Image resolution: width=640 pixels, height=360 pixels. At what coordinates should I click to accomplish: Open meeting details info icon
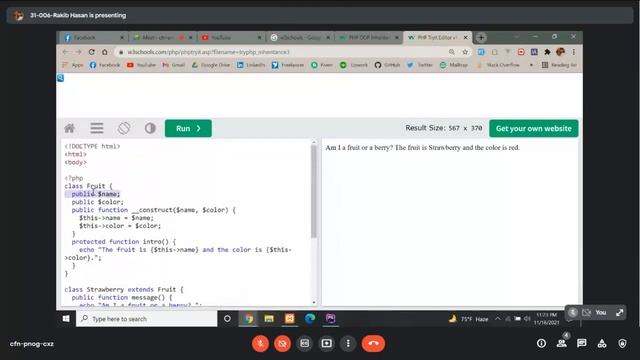tap(541, 343)
